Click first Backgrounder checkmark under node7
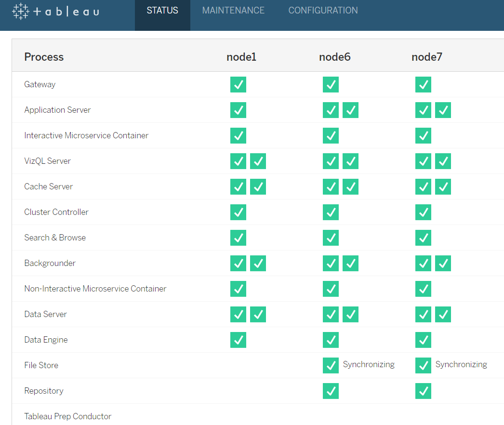This screenshot has height=425, width=504. click(423, 263)
